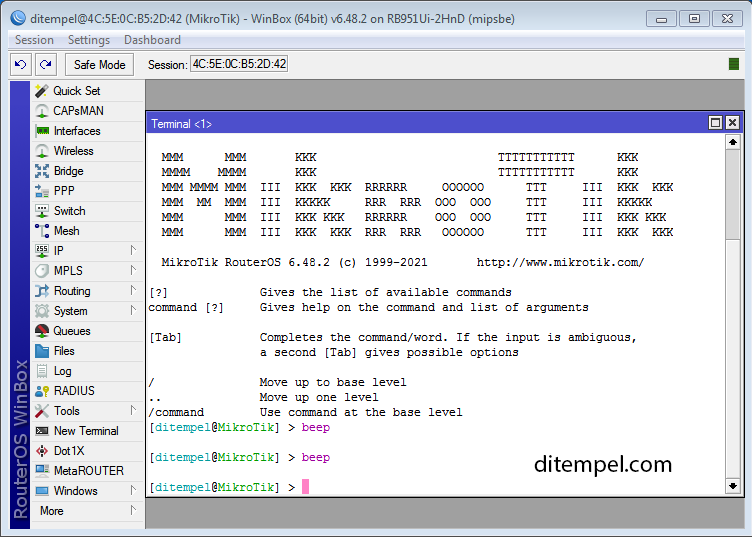Click the Terminal <1> title bar
This screenshot has height=537, width=752.
coord(427,123)
